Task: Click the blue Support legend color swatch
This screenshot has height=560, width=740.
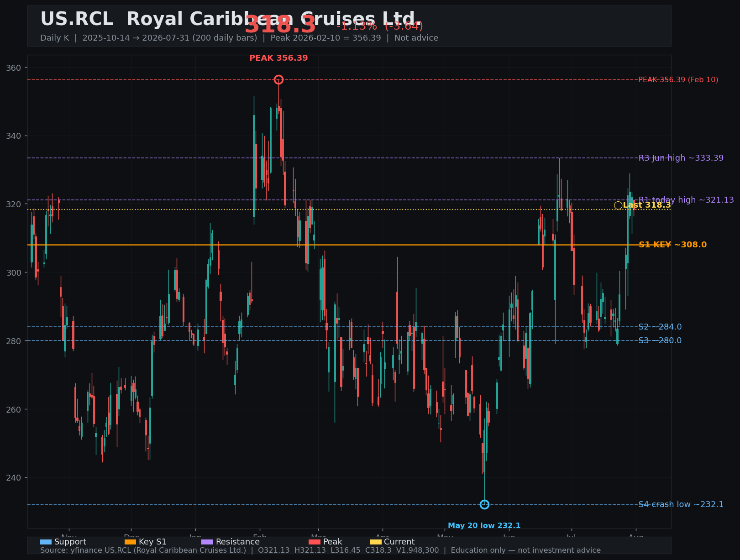Action: (46, 542)
